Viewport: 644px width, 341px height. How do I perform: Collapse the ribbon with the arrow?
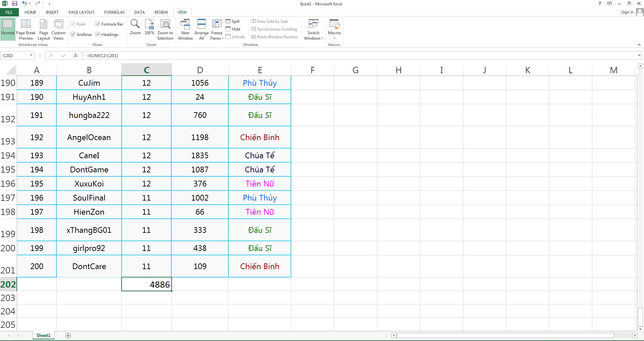point(639,45)
